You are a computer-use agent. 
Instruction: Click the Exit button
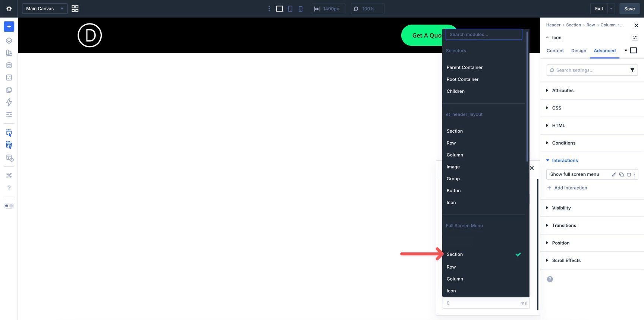(x=599, y=9)
